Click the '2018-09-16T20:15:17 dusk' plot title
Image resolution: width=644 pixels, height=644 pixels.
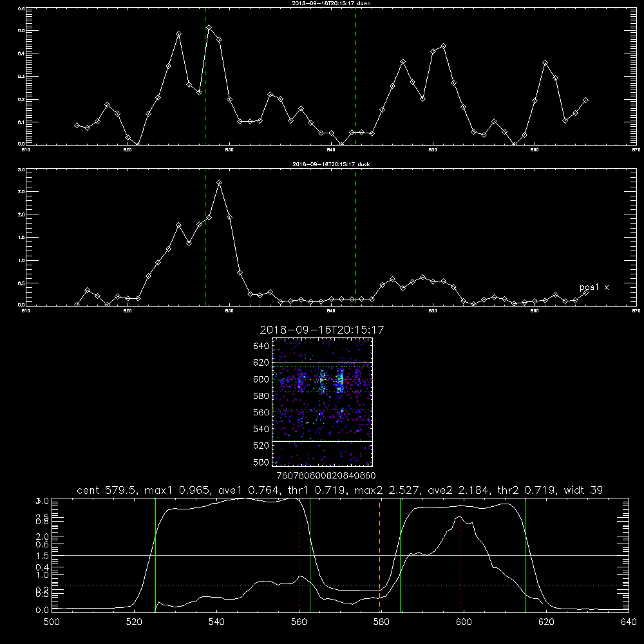331,164
